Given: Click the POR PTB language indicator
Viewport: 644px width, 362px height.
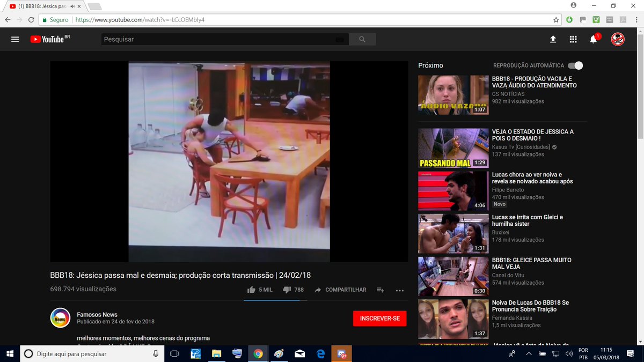Looking at the screenshot, I should (x=583, y=353).
